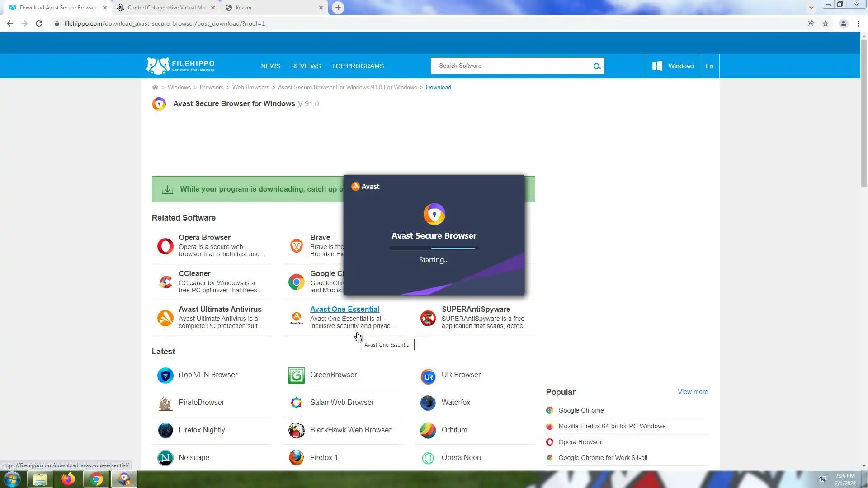Open the Windows platform dropdown

673,66
